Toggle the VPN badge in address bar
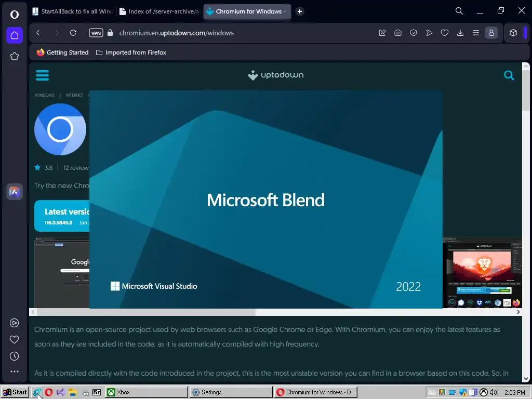 96,33
